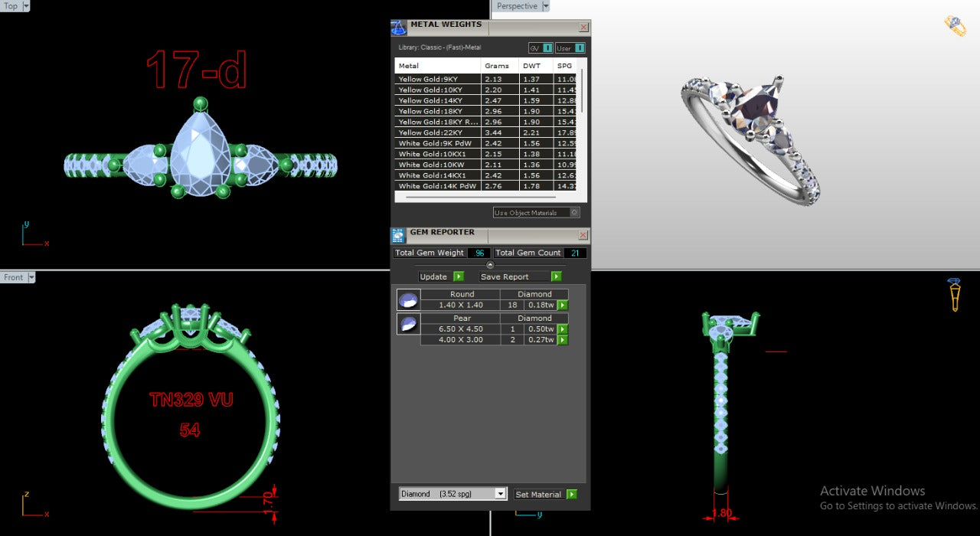This screenshot has width=980, height=536.
Task: Open the Top viewport dropdown menu
Action: tap(26, 6)
